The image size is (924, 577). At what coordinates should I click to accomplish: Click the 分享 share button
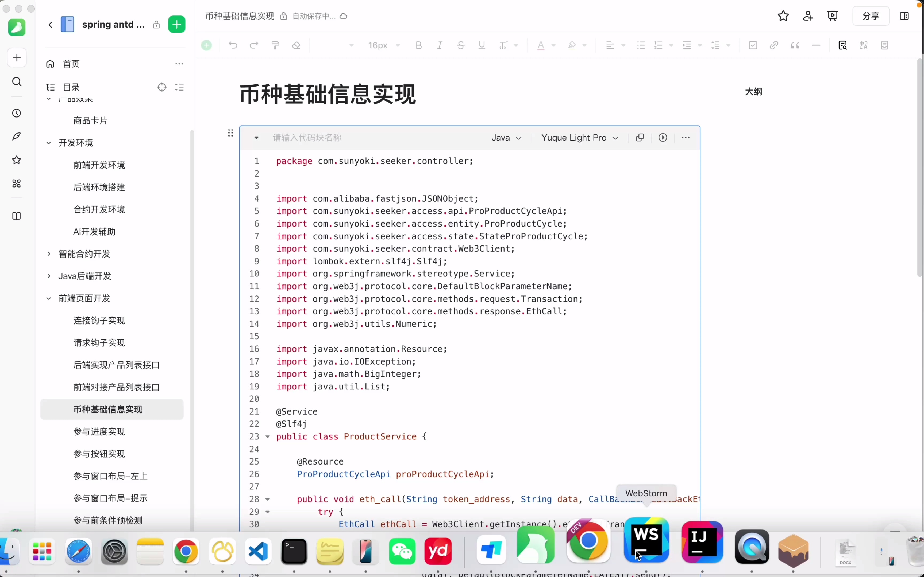tap(871, 16)
